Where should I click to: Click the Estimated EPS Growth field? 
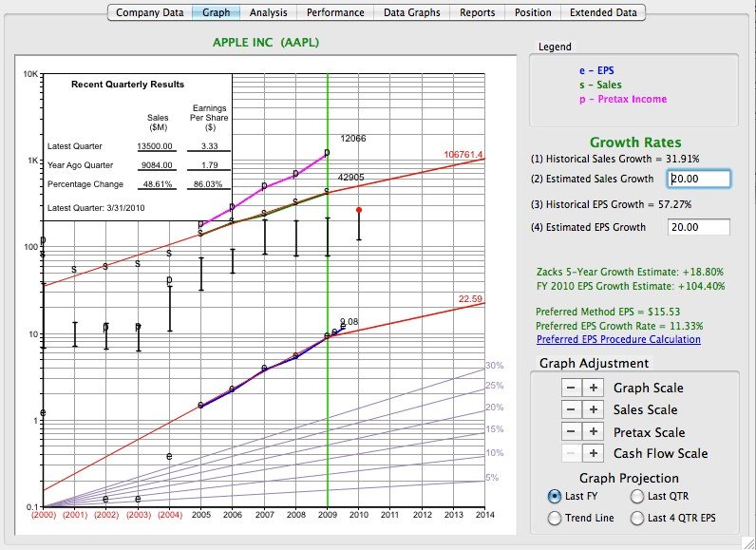tap(699, 227)
